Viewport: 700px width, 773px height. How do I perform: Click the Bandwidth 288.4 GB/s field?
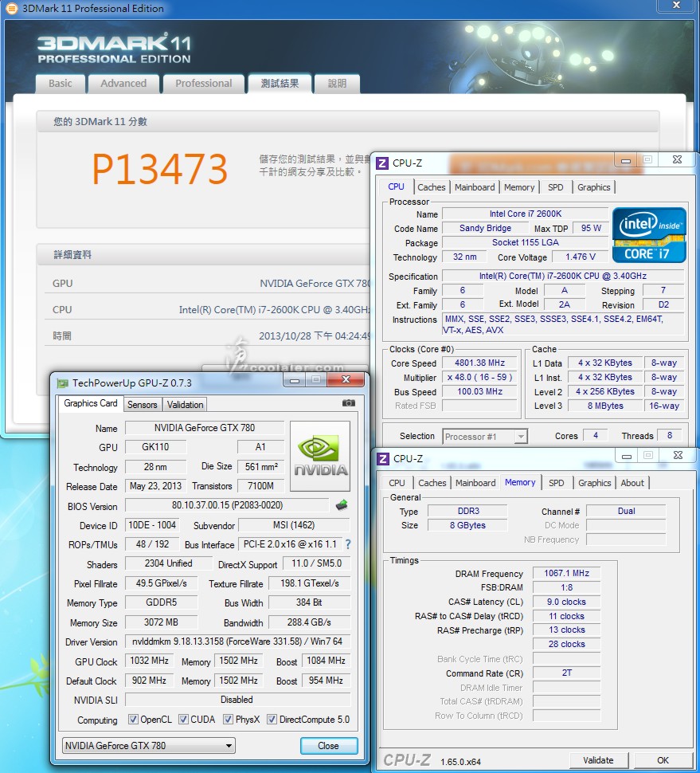(x=309, y=622)
